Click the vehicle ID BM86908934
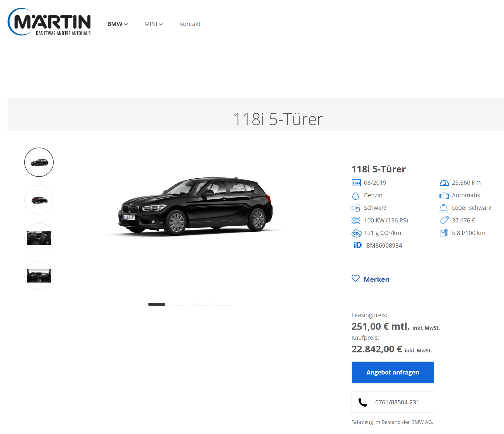 (x=384, y=245)
